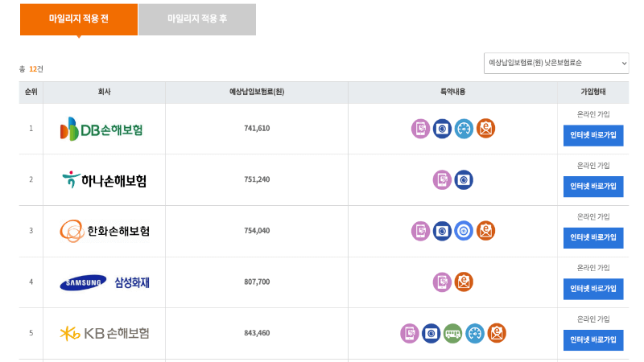The image size is (644, 362).
Task: Click rank number 1 in DB손해보험 row
Action: (x=31, y=129)
